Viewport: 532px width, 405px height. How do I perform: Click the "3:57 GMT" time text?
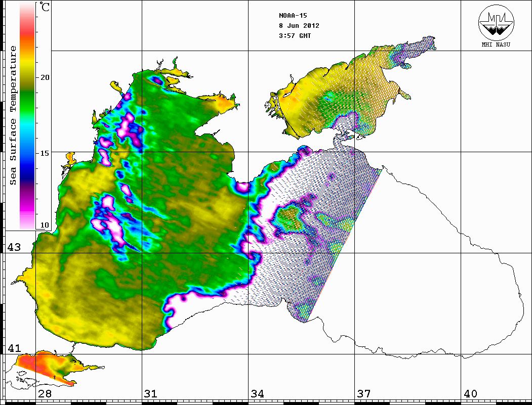295,35
